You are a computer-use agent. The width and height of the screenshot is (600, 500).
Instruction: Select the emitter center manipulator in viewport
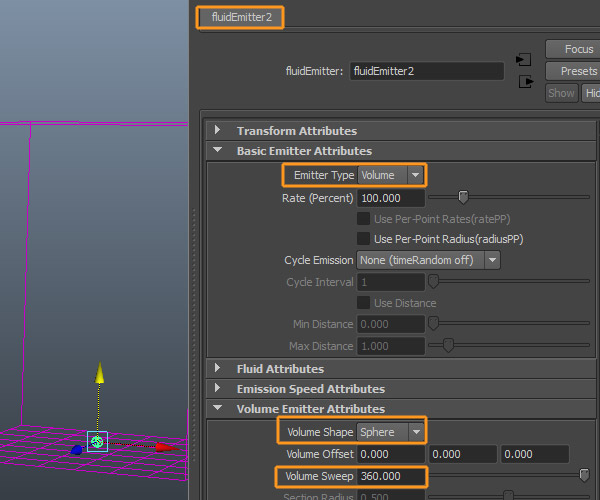97,442
